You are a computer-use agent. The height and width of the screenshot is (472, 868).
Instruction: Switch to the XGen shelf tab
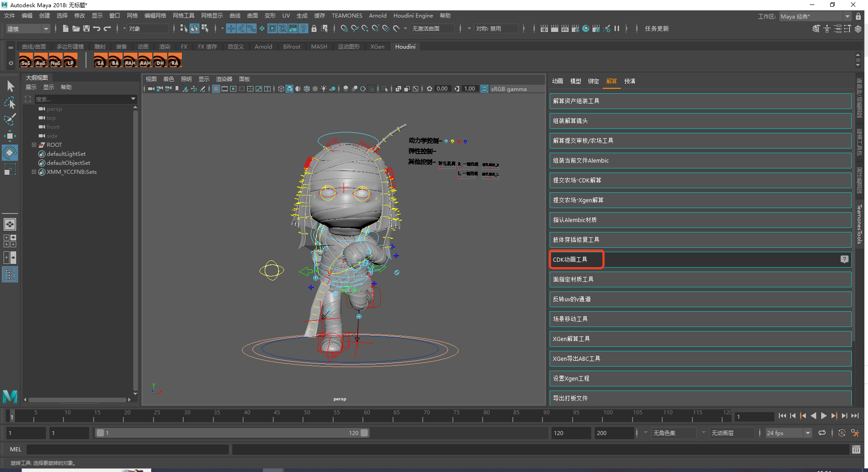tap(377, 46)
